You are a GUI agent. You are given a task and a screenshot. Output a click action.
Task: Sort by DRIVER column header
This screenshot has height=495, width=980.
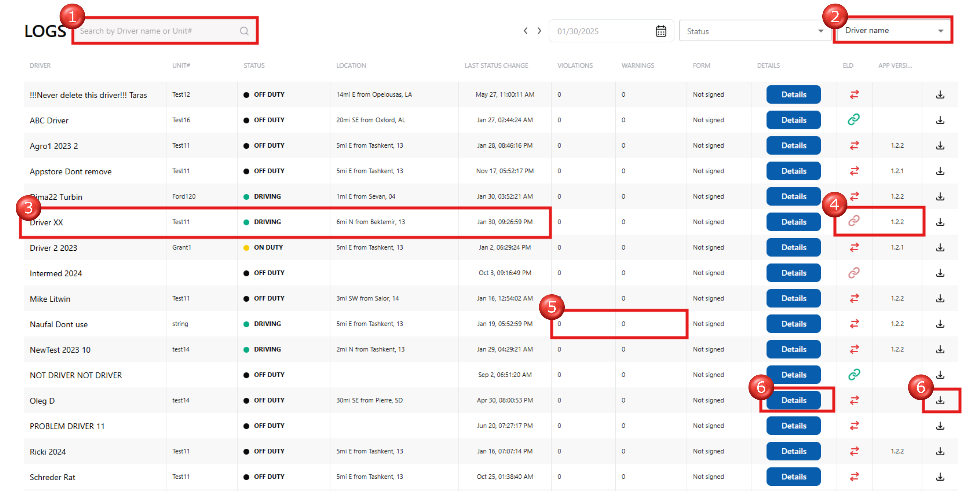click(x=40, y=65)
